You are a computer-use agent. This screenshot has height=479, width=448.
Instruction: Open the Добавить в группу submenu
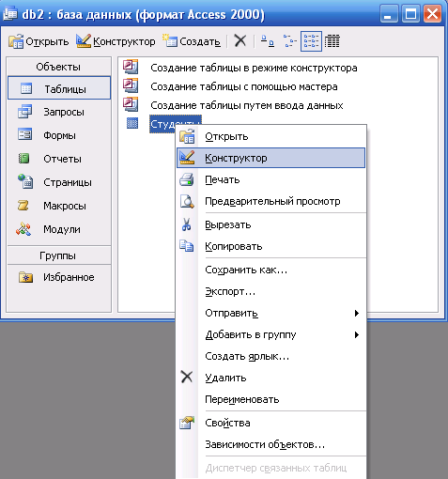pos(271,334)
